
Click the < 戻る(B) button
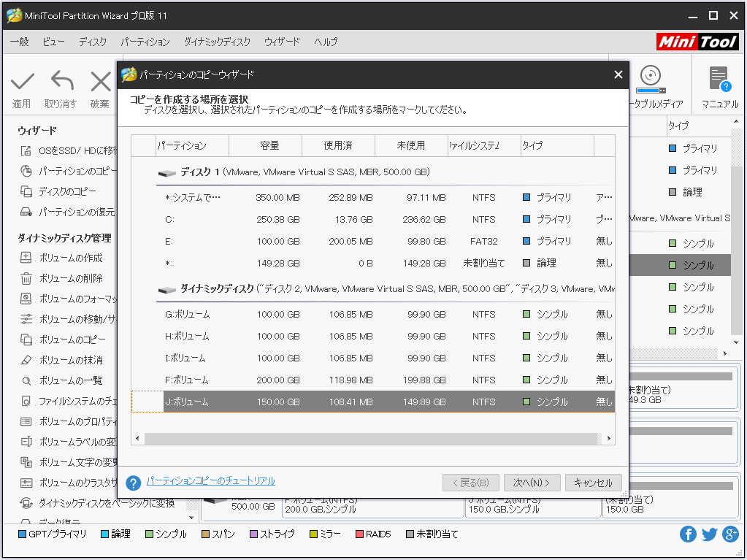point(471,483)
